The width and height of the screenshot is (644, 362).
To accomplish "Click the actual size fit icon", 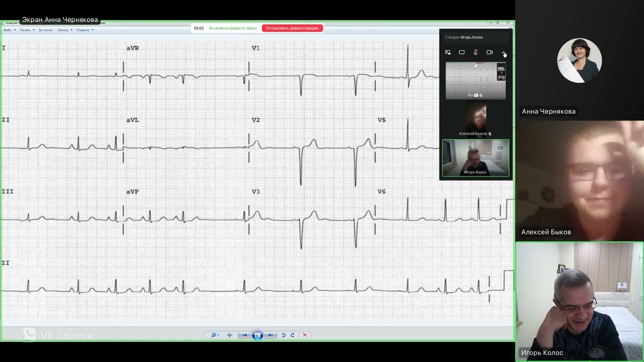I will (229, 335).
